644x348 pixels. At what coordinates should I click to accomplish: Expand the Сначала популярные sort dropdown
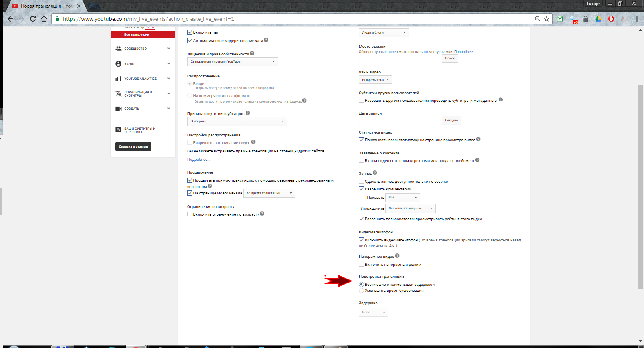tap(410, 208)
